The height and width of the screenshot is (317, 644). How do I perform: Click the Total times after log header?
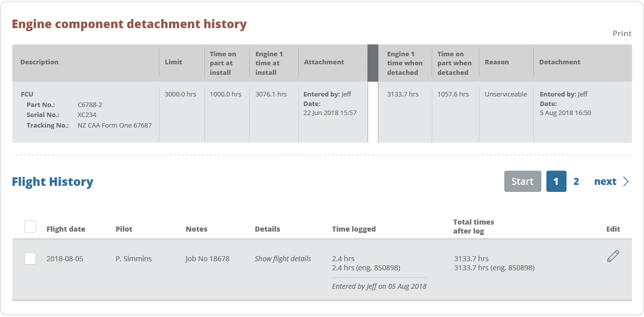[x=473, y=226]
